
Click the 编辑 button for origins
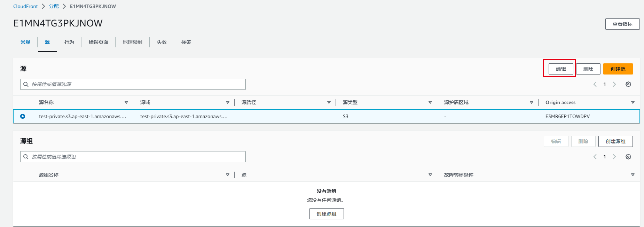pos(560,69)
